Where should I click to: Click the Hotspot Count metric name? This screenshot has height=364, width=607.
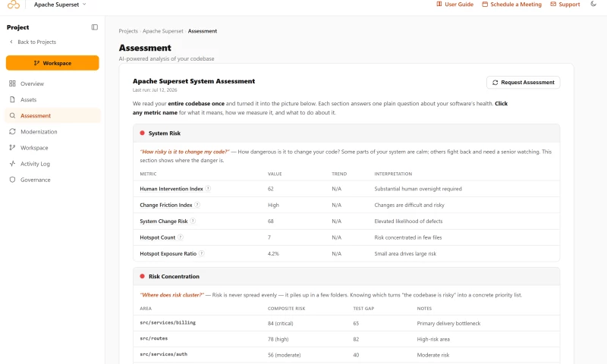click(x=158, y=237)
